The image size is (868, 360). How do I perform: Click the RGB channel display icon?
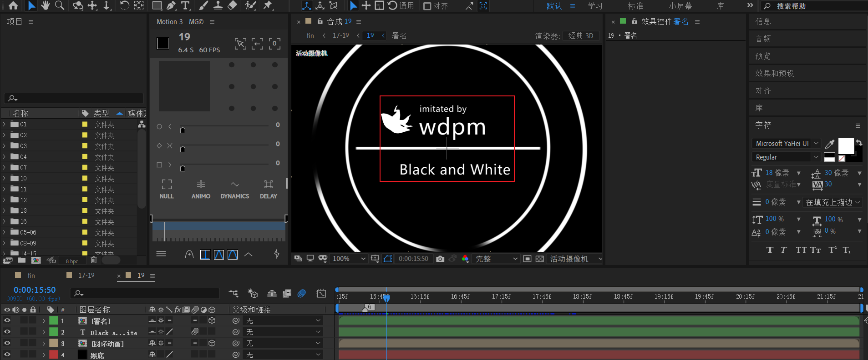[465, 259]
